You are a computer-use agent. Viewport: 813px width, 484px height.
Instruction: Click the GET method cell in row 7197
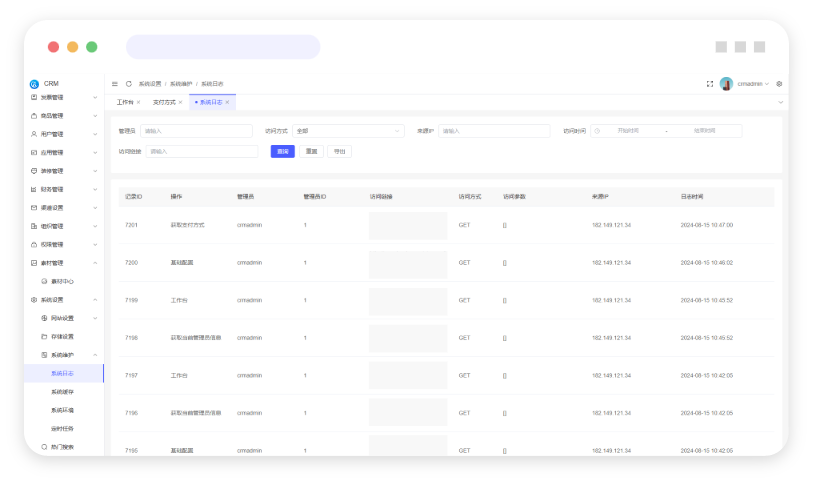pyautogui.click(x=464, y=376)
